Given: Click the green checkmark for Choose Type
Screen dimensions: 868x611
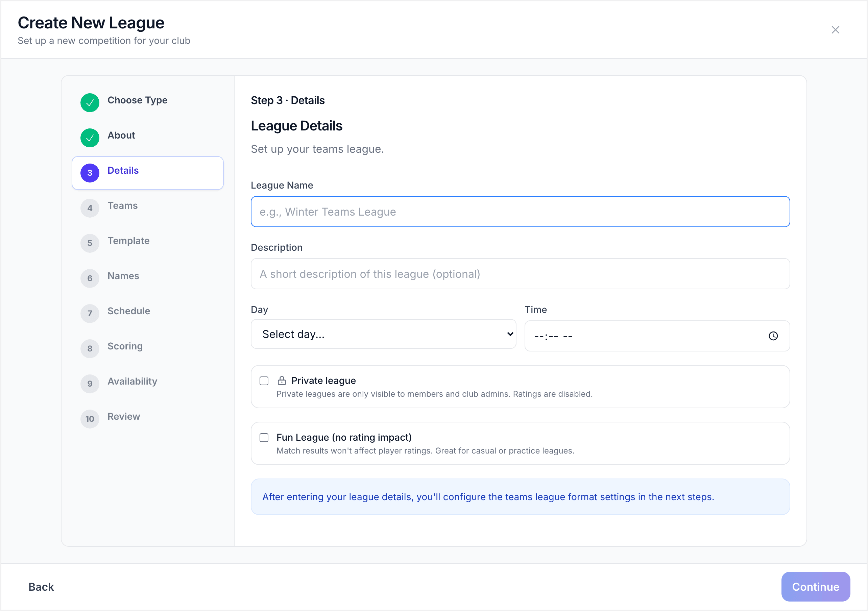Looking at the screenshot, I should click(90, 102).
